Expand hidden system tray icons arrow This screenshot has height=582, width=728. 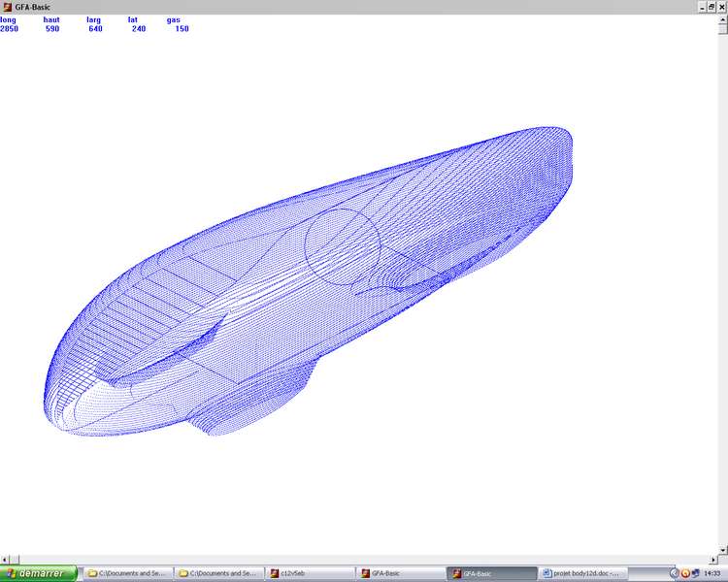[675, 573]
